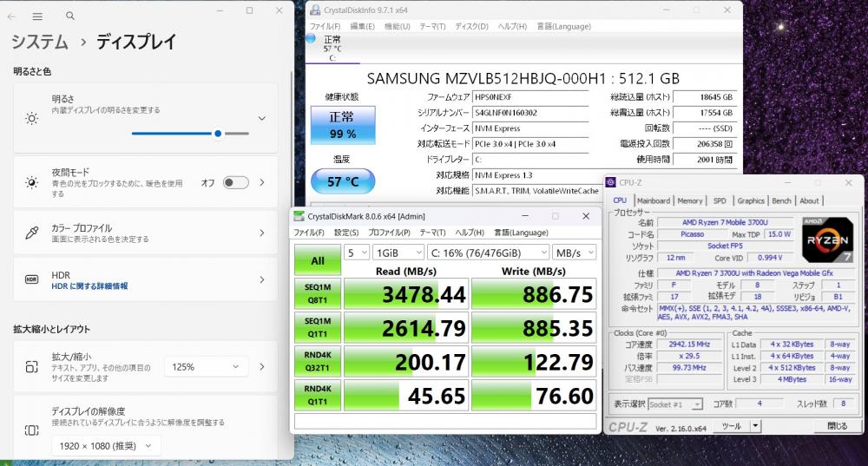Image resolution: width=868 pixels, height=466 pixels.
Task: Start the RND4K Q32T1 test
Action: pyautogui.click(x=318, y=361)
